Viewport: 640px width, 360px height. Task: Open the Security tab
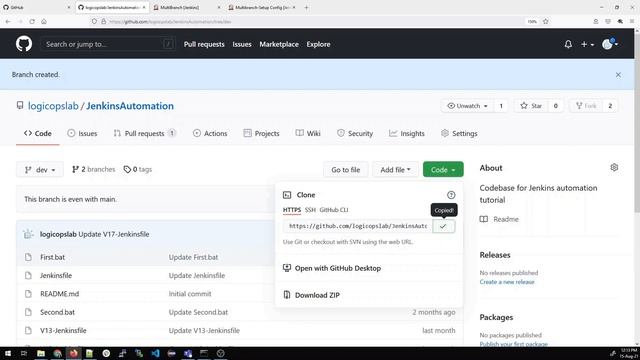[355, 133]
